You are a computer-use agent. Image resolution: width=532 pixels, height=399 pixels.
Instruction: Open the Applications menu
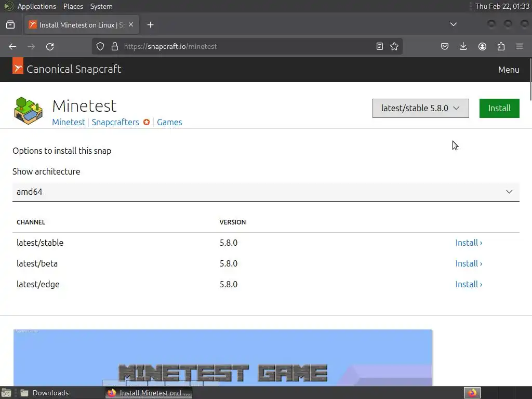pyautogui.click(x=37, y=6)
